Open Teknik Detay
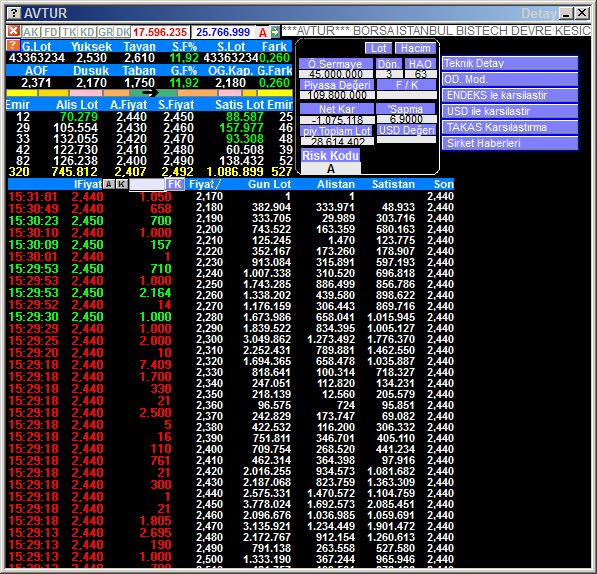Image resolution: width=597 pixels, height=574 pixels. coord(510,63)
